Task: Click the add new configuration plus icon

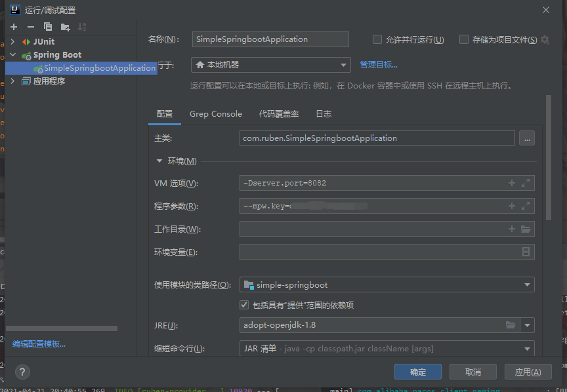Action: [x=14, y=27]
